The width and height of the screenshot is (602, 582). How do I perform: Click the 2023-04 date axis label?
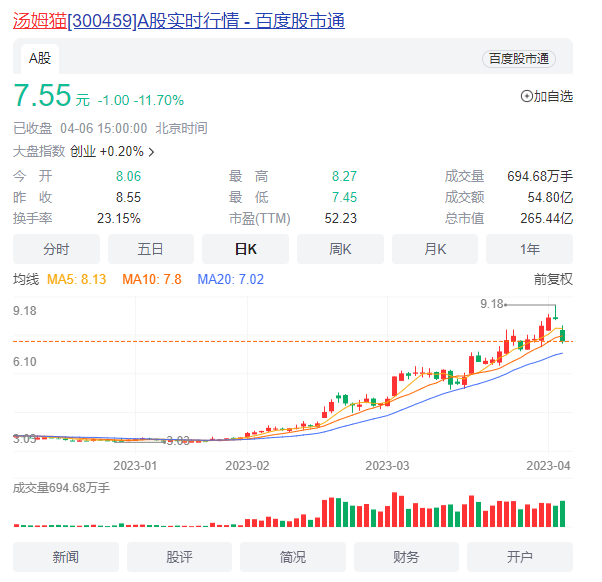coord(548,466)
